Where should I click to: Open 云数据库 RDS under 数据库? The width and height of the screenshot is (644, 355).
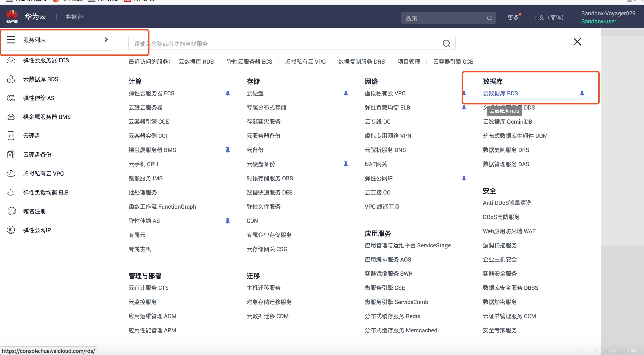pos(500,93)
